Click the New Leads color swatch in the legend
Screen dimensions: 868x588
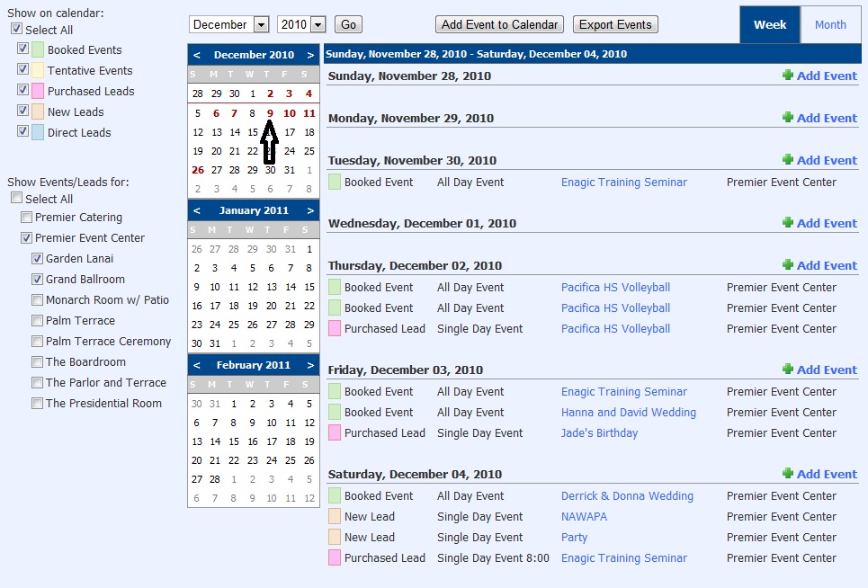(38, 111)
